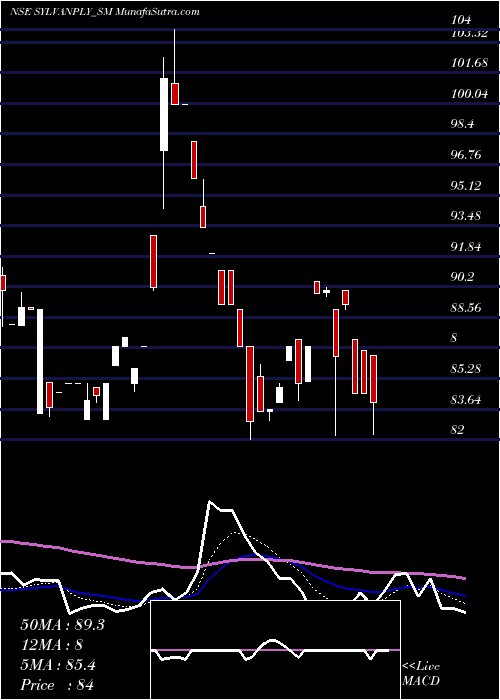Click the Price : 84 readout
Image resolution: width=500 pixels, height=700 pixels.
[x=58, y=685]
